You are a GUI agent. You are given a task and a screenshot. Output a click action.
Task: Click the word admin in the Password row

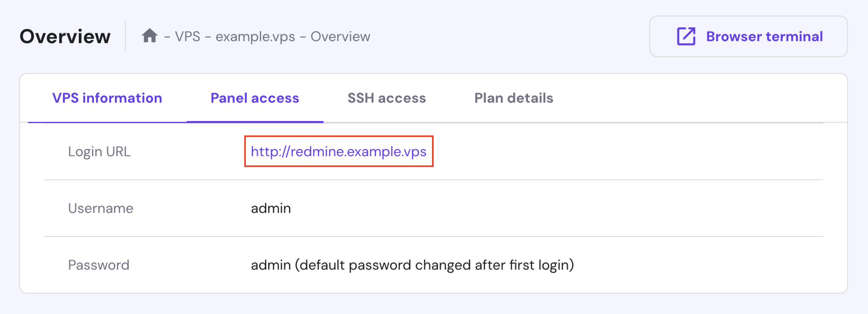click(271, 265)
